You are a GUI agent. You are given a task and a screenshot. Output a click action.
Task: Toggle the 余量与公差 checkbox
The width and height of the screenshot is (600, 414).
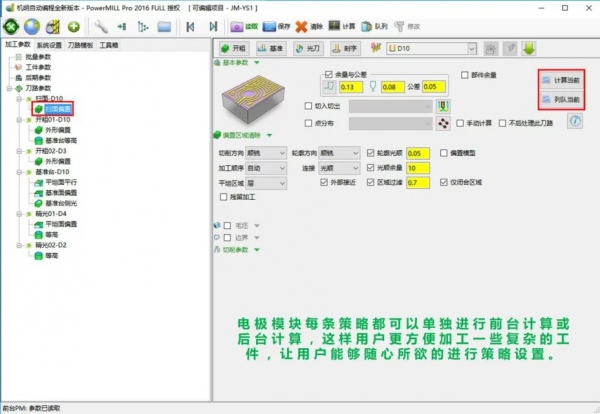[327, 75]
